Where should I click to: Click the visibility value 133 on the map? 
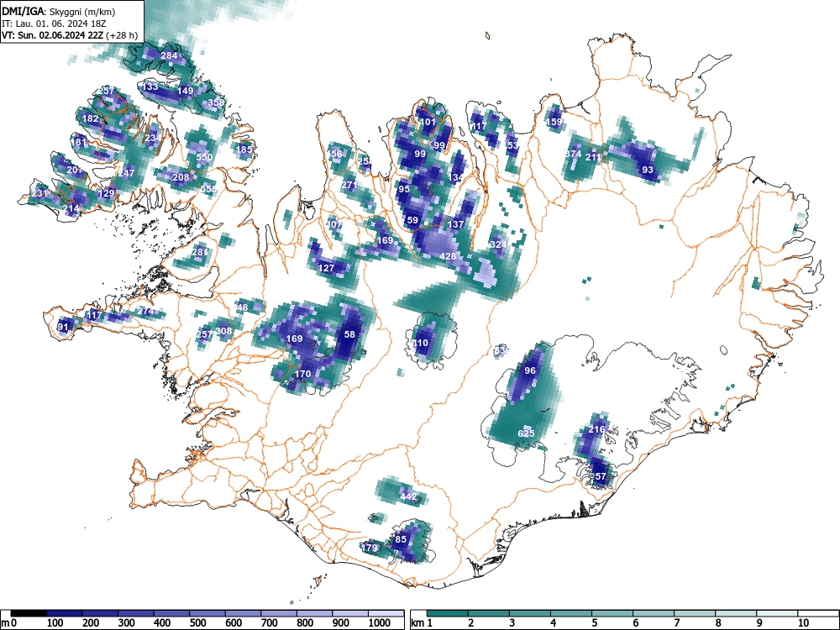click(x=150, y=87)
